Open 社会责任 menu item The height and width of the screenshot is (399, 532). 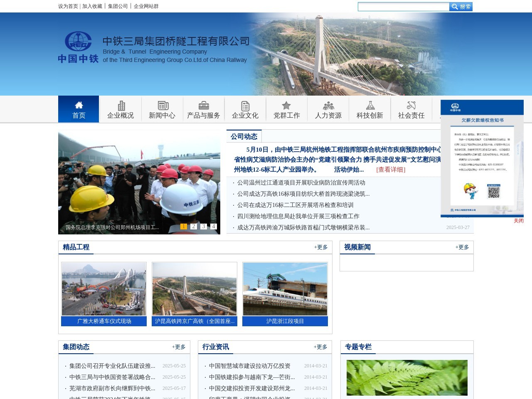coord(411,116)
